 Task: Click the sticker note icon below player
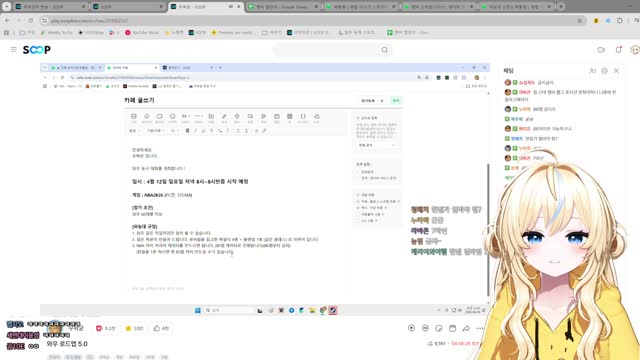439,328
